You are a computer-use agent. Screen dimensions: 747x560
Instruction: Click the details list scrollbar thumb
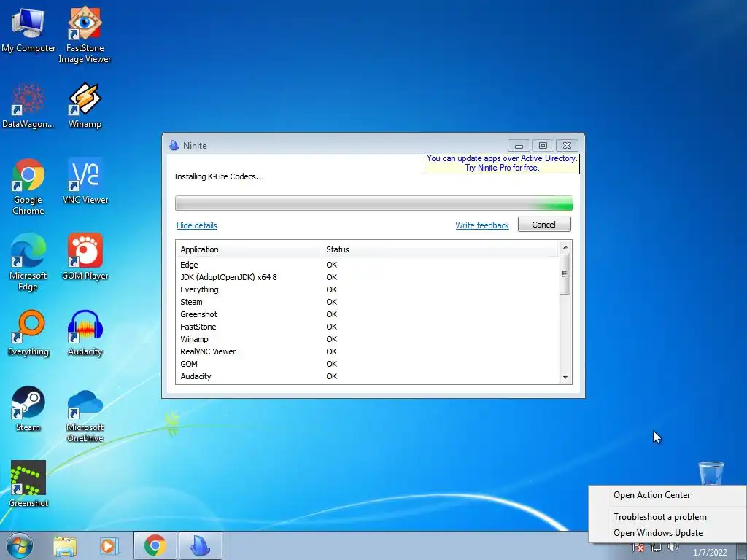pos(565,274)
